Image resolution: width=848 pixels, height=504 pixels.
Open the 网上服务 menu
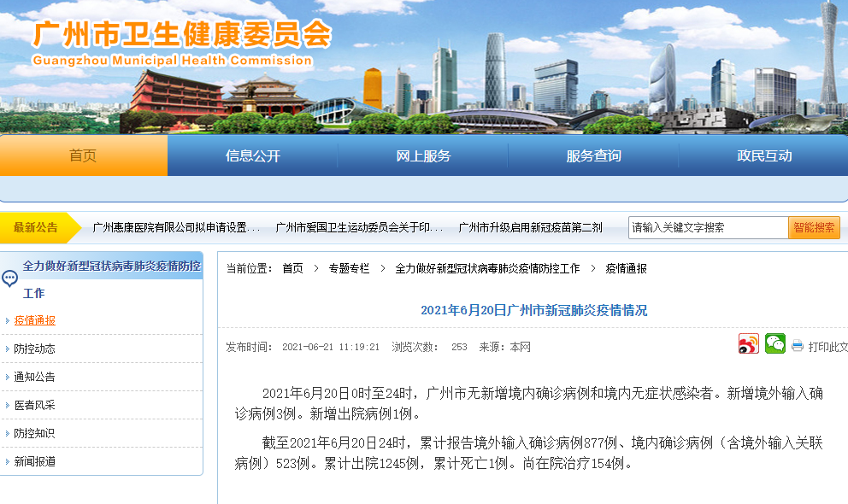point(422,155)
